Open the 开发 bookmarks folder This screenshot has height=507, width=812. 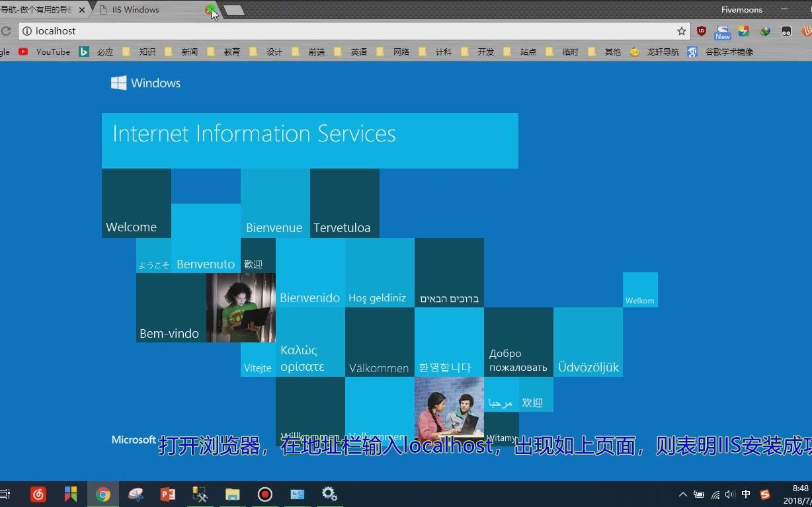tap(485, 52)
